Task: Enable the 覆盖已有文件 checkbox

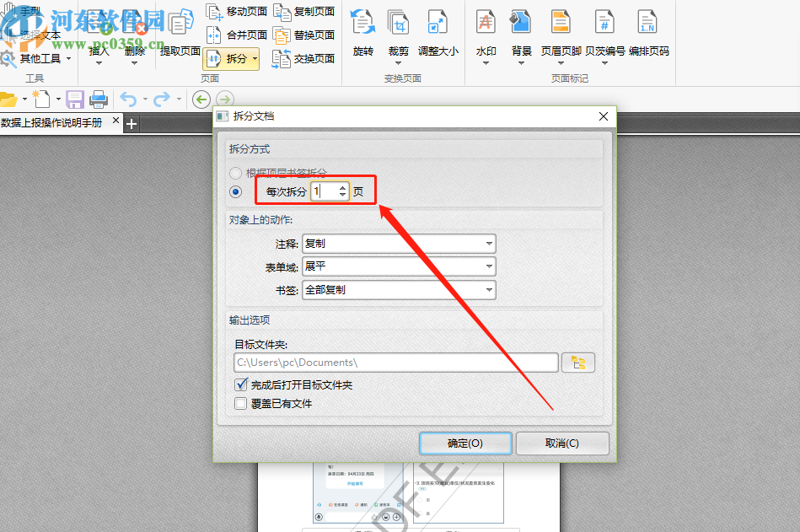Action: tap(241, 402)
